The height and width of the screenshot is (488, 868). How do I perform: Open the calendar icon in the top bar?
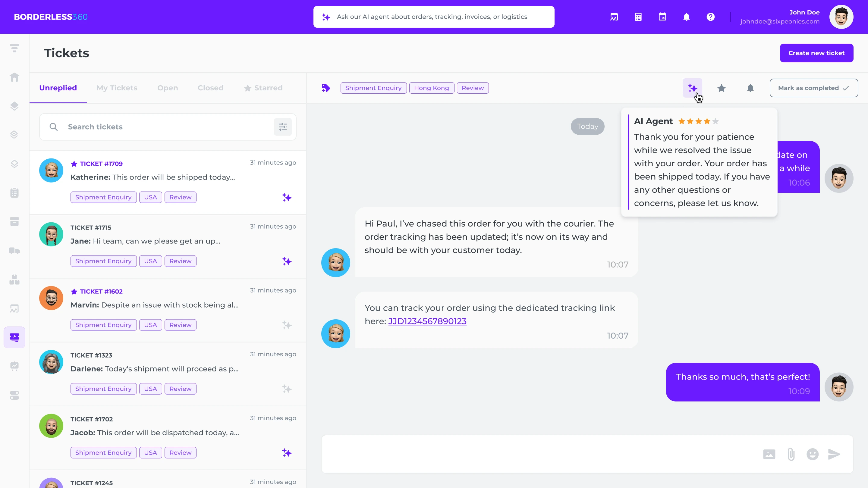[x=662, y=17]
